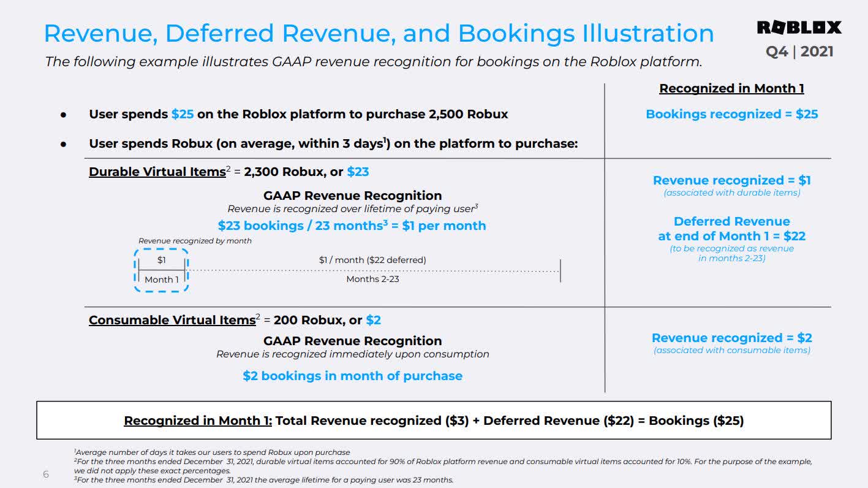Screen dimensions: 868x488
Task: Click '(associated with durable items)' note
Action: click(732, 193)
